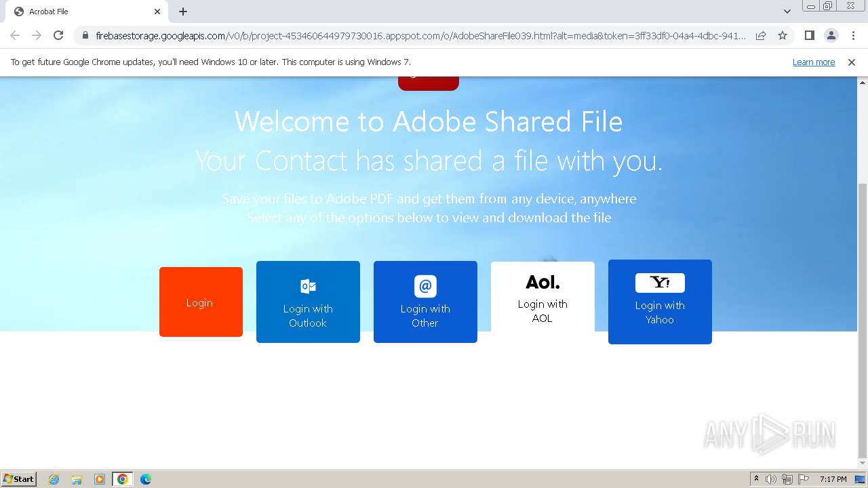The height and width of the screenshot is (488, 868).
Task: Minimize the Chrome window
Action: pos(811,6)
